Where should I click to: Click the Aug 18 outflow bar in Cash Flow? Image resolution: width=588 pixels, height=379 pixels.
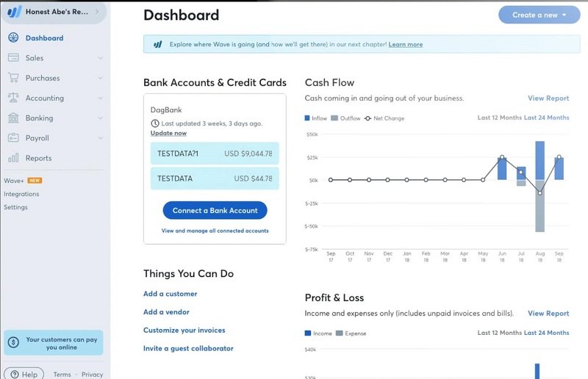(x=540, y=206)
